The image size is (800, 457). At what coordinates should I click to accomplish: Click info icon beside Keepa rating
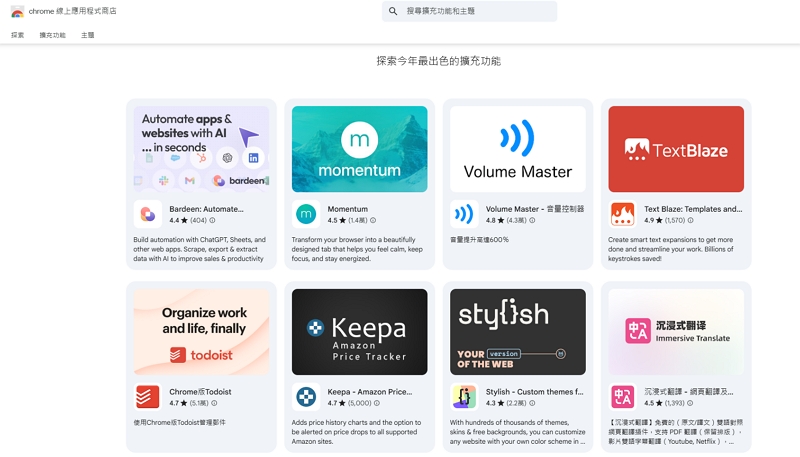pos(377,403)
